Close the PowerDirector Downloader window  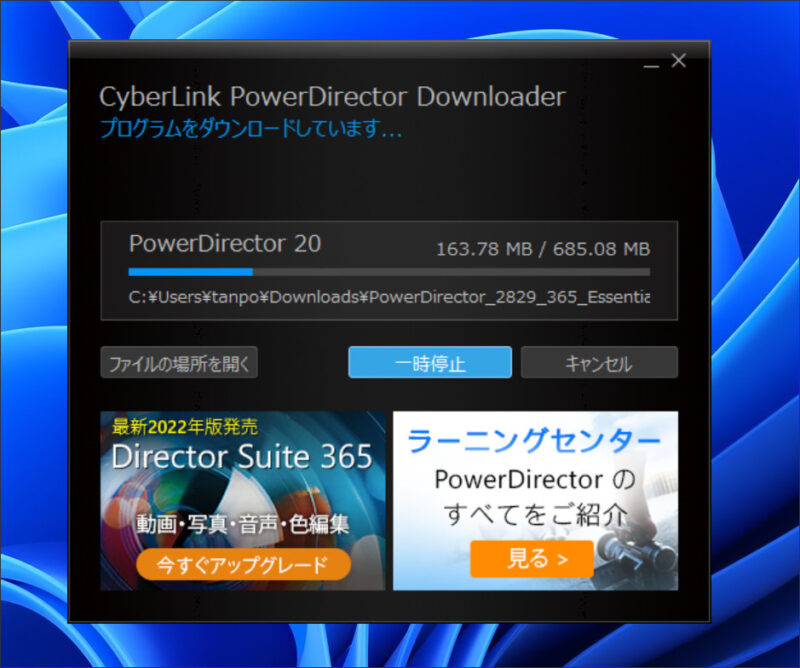click(x=679, y=61)
